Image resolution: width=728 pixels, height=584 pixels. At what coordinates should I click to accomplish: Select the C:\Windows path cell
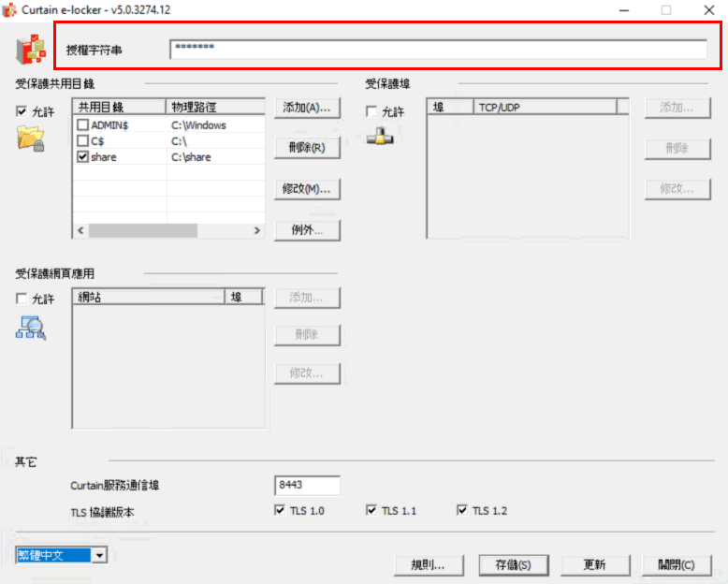coord(198,125)
